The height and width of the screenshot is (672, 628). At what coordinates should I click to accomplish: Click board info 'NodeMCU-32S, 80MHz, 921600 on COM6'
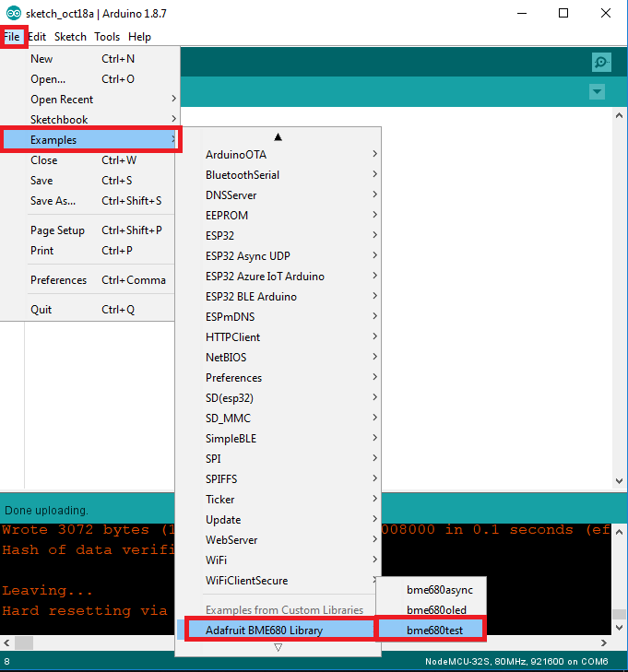(x=516, y=661)
